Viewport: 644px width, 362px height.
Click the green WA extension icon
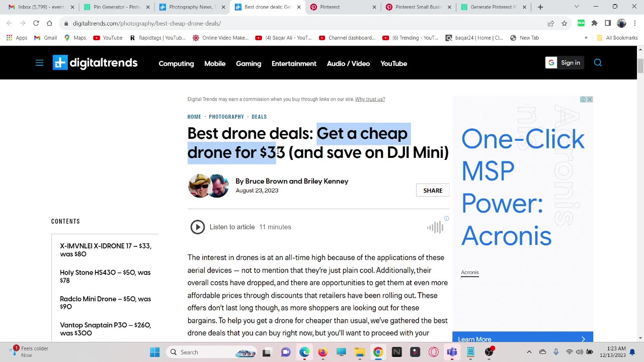pyautogui.click(x=581, y=23)
